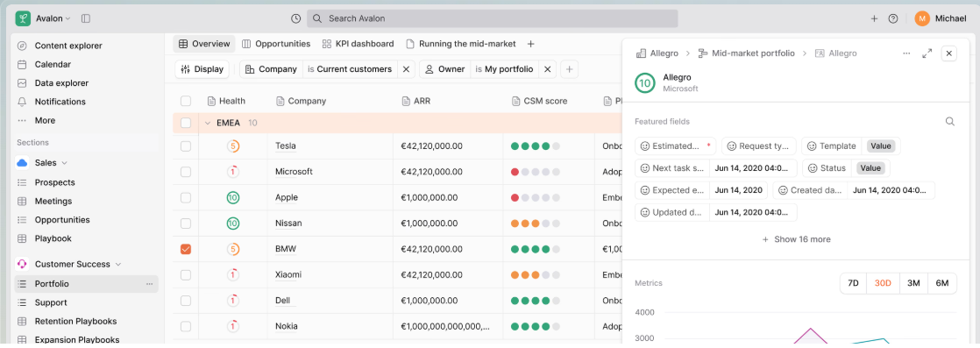Open the Status Value field
980x348 pixels.
click(x=870, y=168)
